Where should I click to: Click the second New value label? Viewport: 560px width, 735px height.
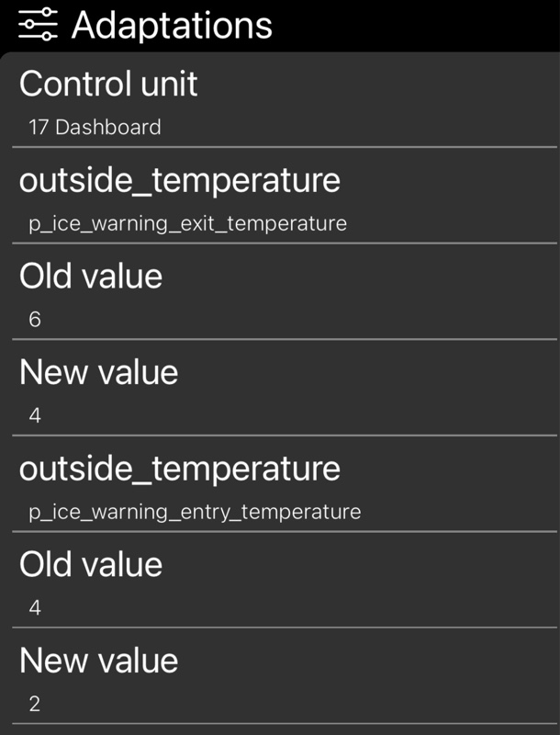pyautogui.click(x=99, y=661)
